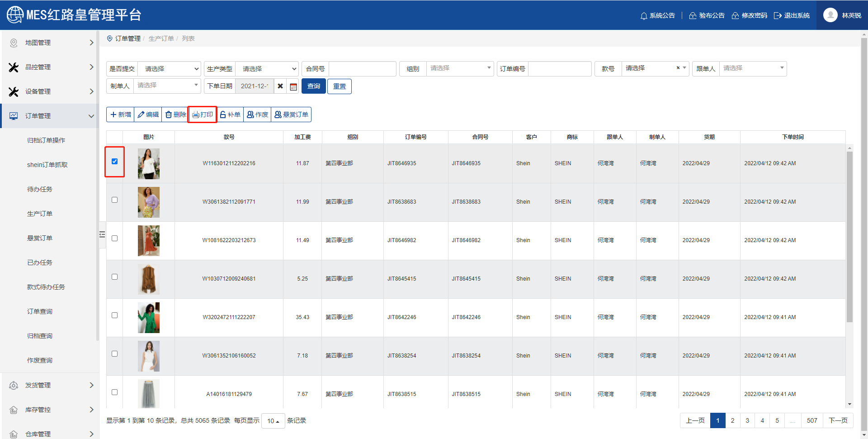868x439 pixels.
Task: Click the 查询 search button
Action: coord(314,86)
